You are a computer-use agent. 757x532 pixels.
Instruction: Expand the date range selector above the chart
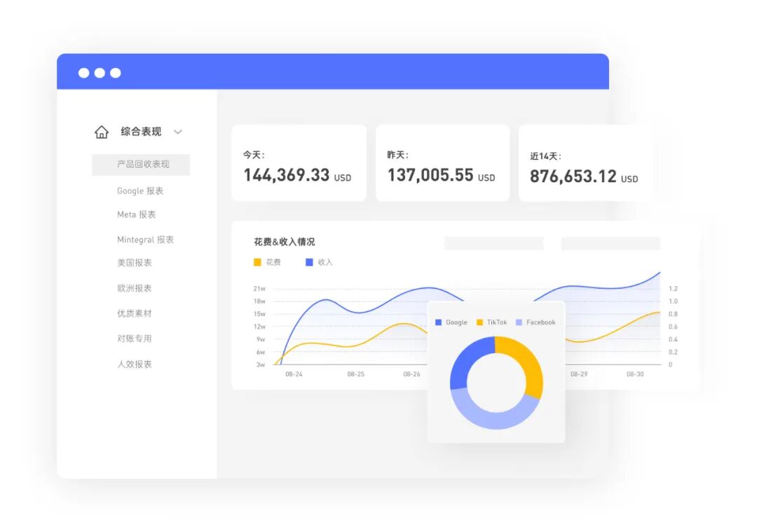click(x=493, y=243)
